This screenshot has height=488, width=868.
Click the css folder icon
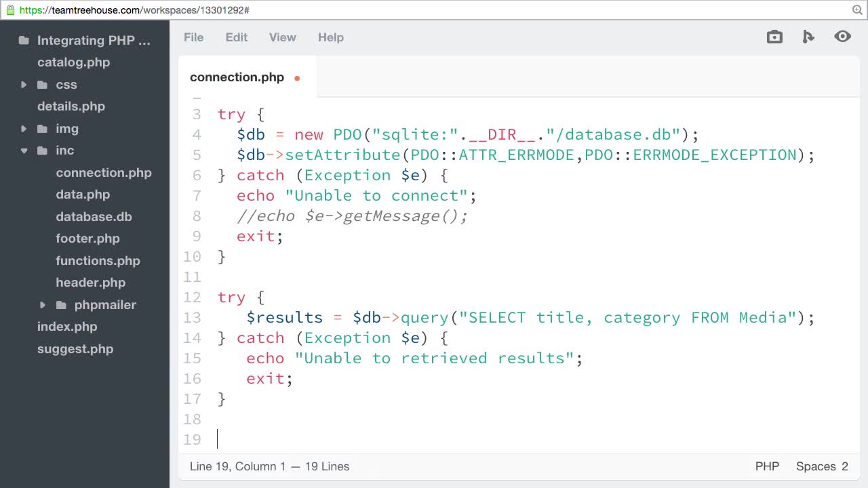point(43,85)
